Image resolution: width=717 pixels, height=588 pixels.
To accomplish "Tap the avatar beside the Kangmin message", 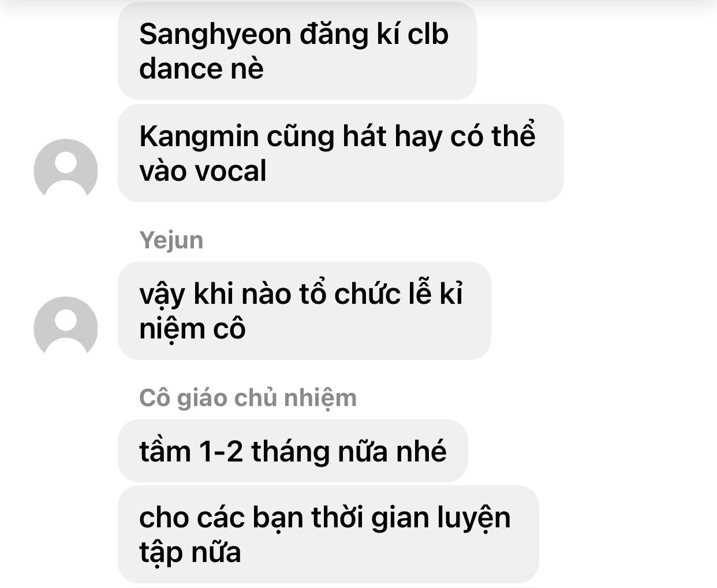I will point(66,170).
